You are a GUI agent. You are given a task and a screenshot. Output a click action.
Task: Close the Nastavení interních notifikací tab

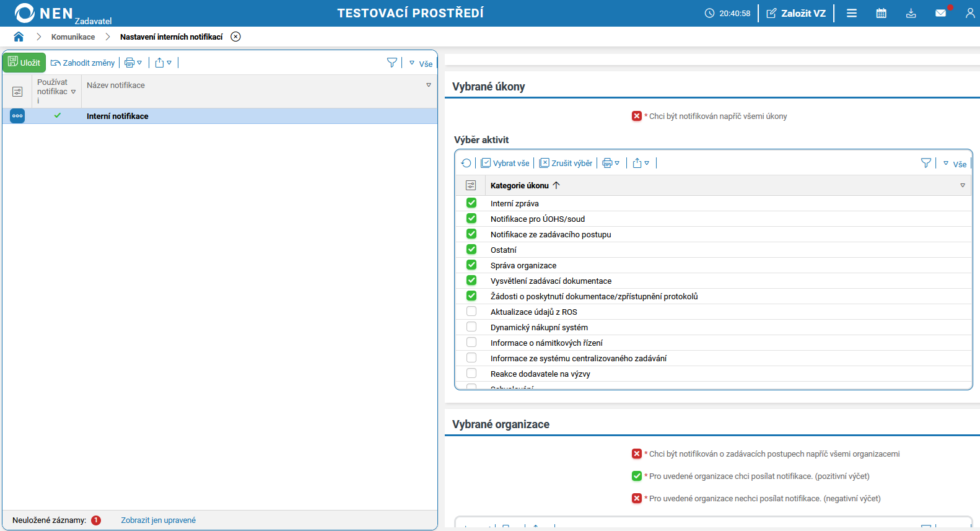click(x=235, y=37)
